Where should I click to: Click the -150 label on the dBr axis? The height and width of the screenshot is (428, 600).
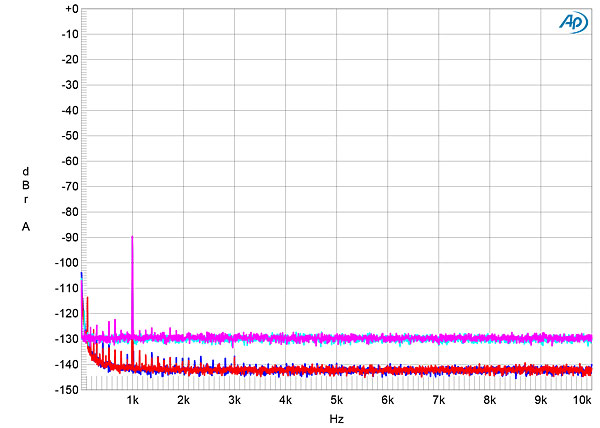click(x=67, y=390)
